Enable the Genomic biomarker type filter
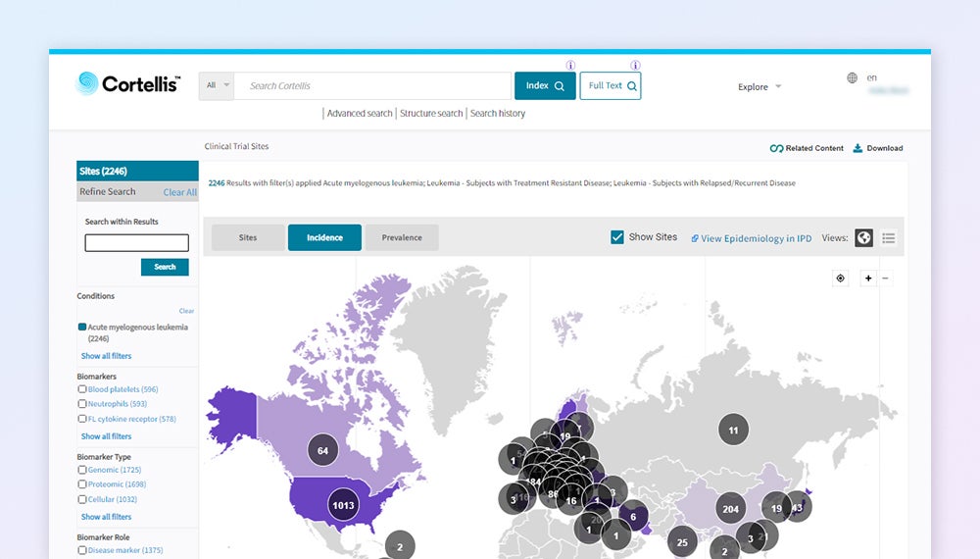The height and width of the screenshot is (559, 980). [82, 470]
